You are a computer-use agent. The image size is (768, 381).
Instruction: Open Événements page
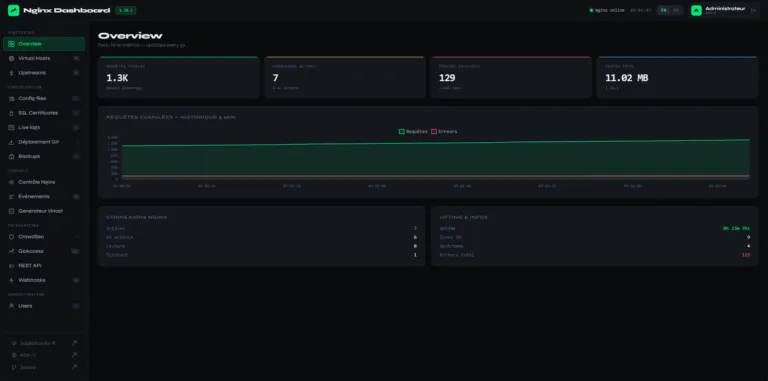click(x=44, y=196)
